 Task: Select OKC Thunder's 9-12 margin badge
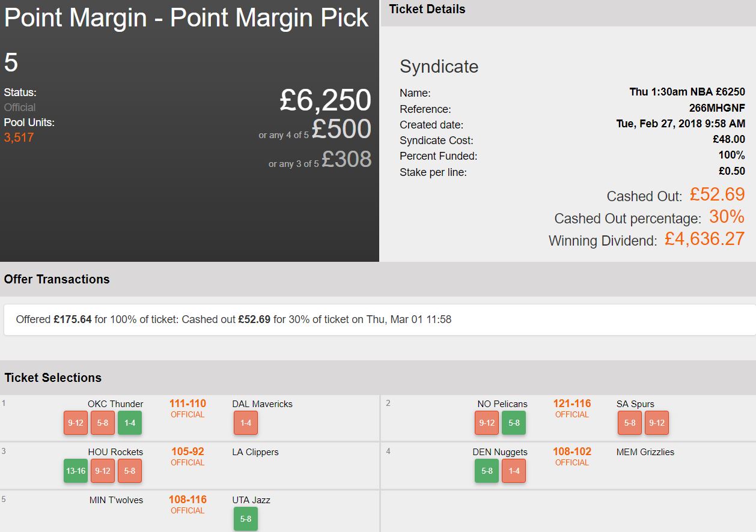coord(76,423)
